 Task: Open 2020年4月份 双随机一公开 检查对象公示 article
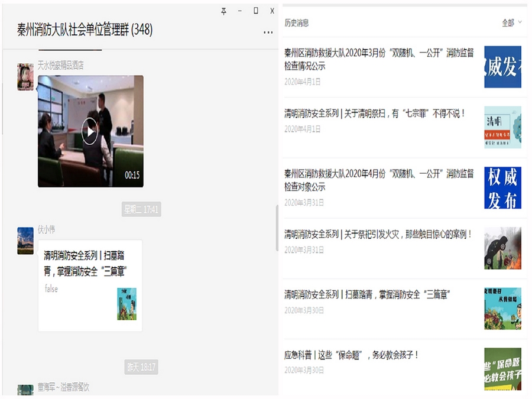point(379,180)
